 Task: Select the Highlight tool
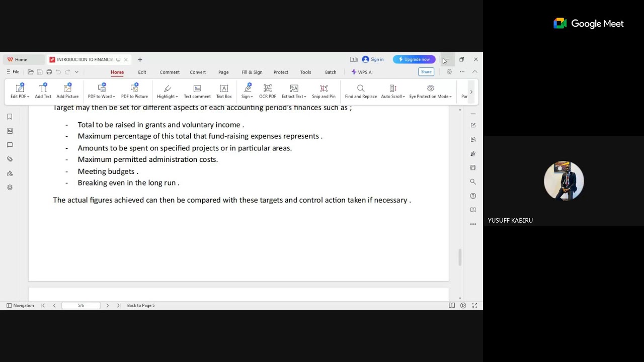[167, 91]
